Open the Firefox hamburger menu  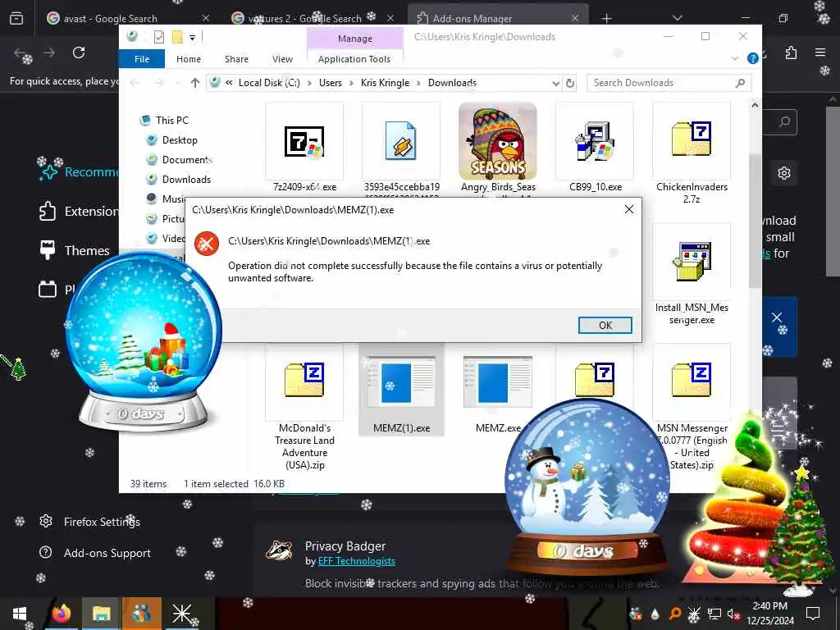[820, 52]
